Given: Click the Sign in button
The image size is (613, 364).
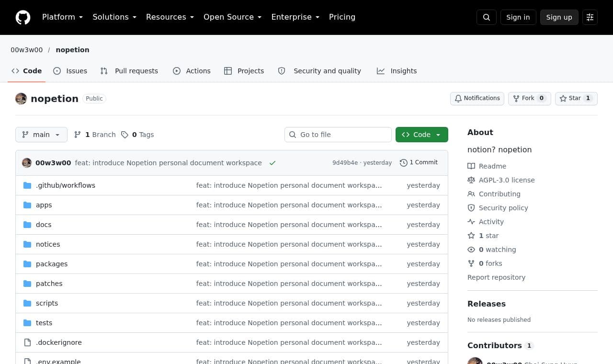Looking at the screenshot, I should point(518,17).
